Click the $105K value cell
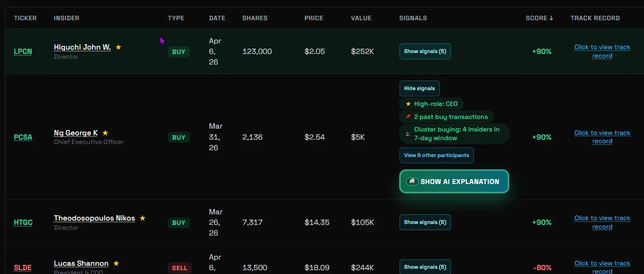 [362, 222]
